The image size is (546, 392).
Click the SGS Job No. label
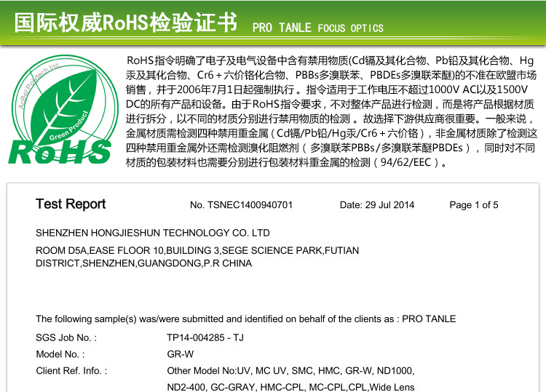(66, 337)
